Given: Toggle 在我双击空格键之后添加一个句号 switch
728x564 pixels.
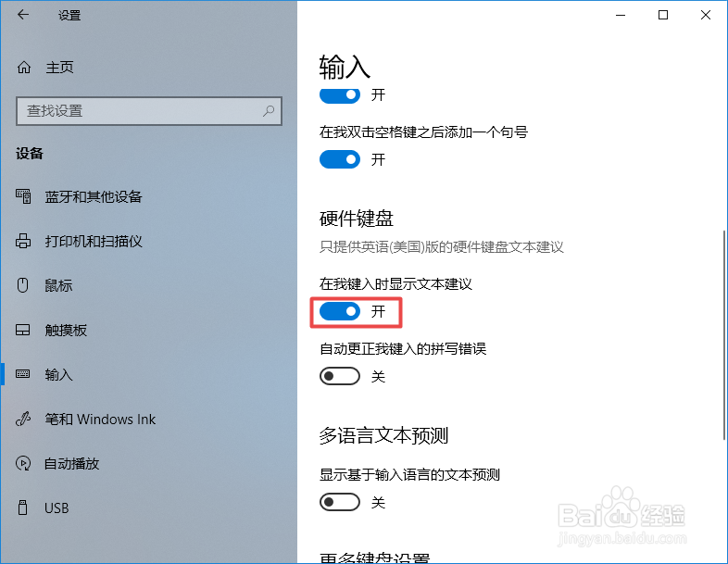Looking at the screenshot, I should (x=340, y=159).
